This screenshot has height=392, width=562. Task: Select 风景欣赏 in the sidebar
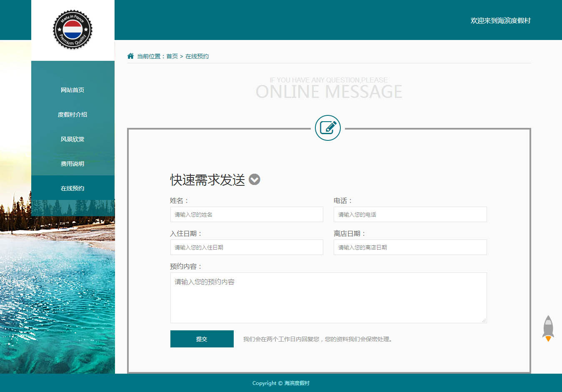(72, 139)
